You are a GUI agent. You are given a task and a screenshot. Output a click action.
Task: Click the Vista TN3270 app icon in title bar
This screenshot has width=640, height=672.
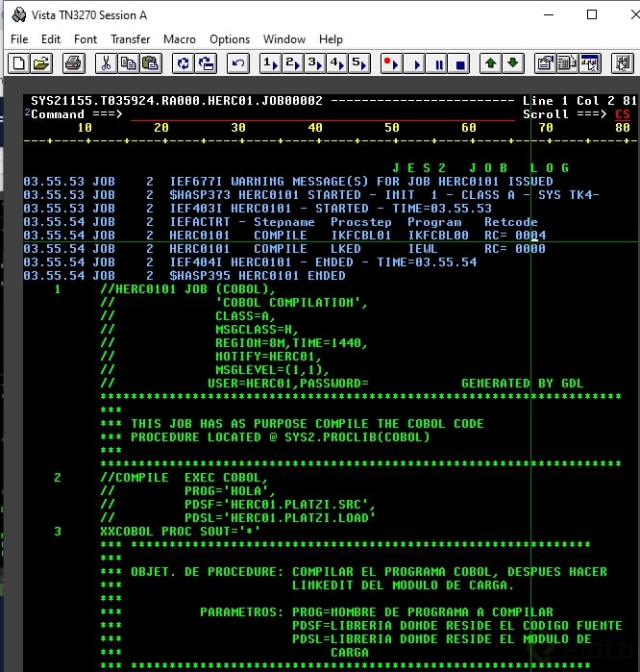click(x=19, y=15)
